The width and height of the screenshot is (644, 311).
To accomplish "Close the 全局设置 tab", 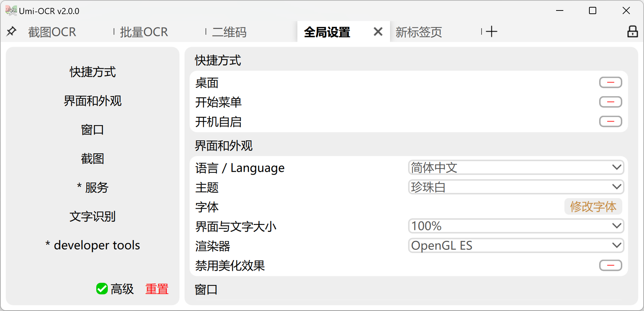I will point(378,31).
